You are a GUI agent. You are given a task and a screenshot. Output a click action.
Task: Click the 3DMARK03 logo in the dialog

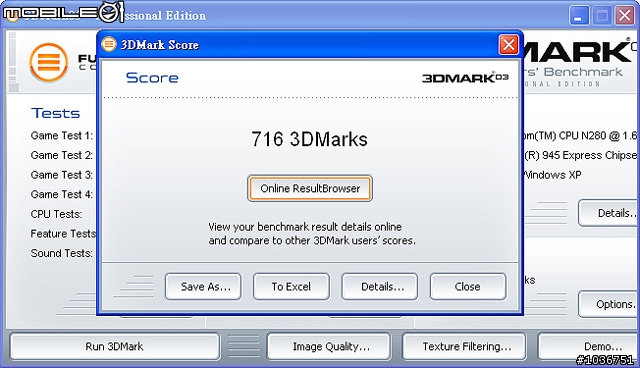pos(465,77)
